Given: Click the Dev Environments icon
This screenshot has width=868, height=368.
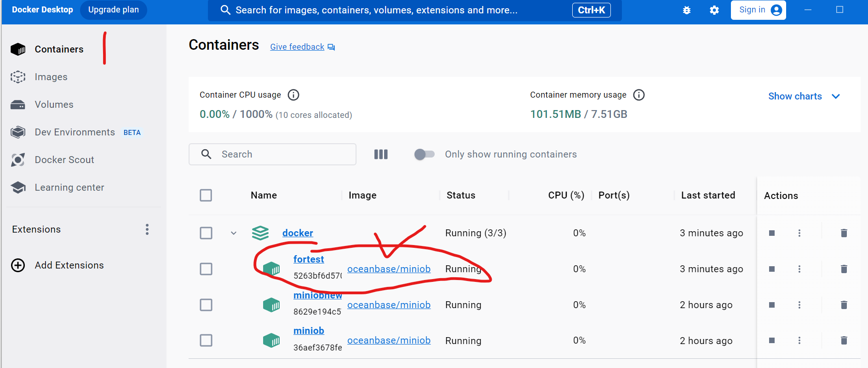Looking at the screenshot, I should pos(18,132).
